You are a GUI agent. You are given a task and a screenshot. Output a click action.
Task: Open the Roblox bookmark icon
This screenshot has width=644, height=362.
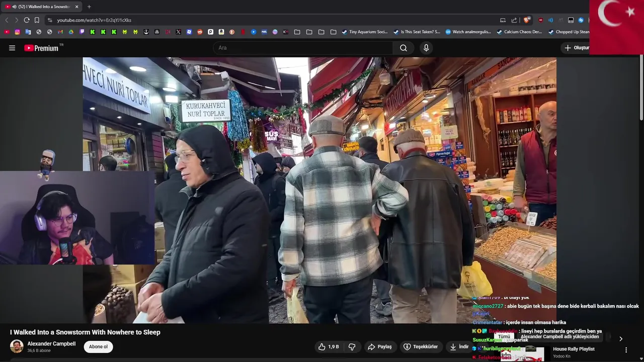click(x=189, y=32)
